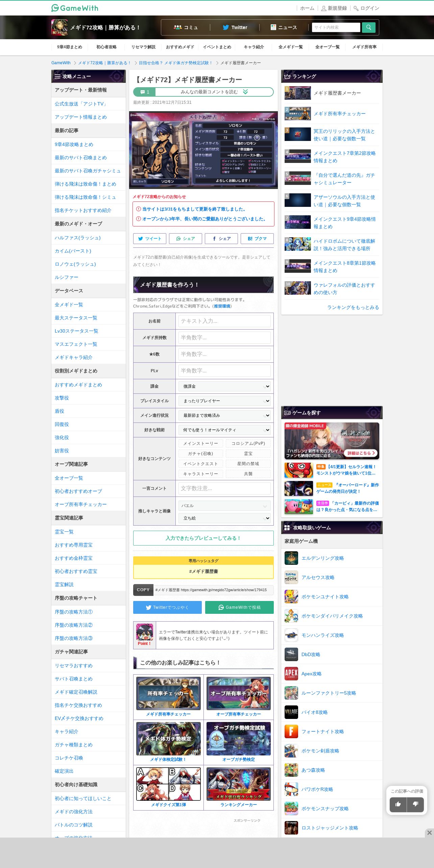Click Twitterでつぶやく button
This screenshot has width=434, height=868.
click(x=167, y=607)
